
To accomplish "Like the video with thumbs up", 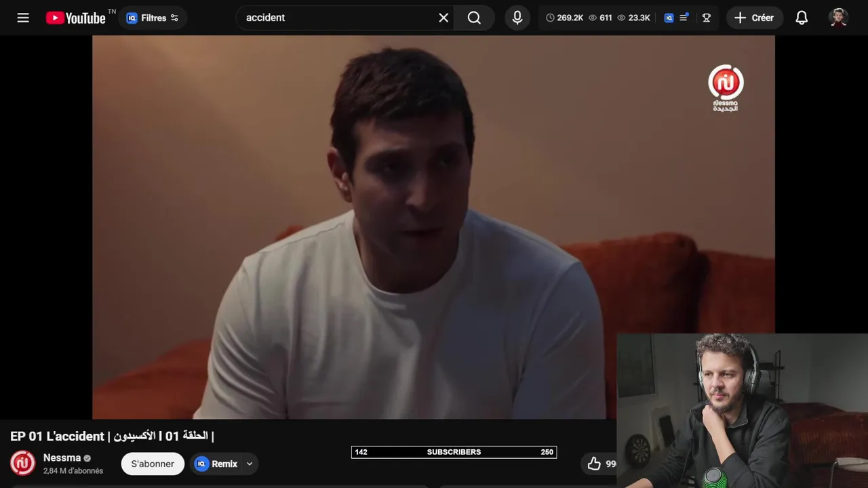I will pos(594,464).
